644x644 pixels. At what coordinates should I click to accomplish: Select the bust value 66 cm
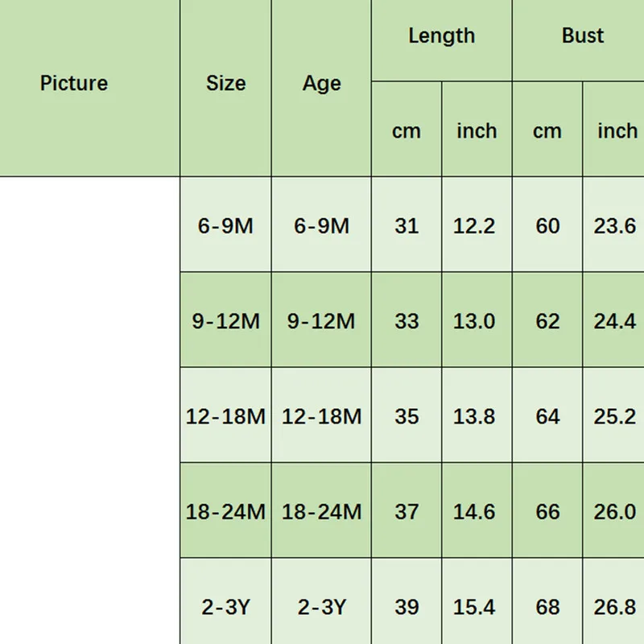pyautogui.click(x=547, y=512)
